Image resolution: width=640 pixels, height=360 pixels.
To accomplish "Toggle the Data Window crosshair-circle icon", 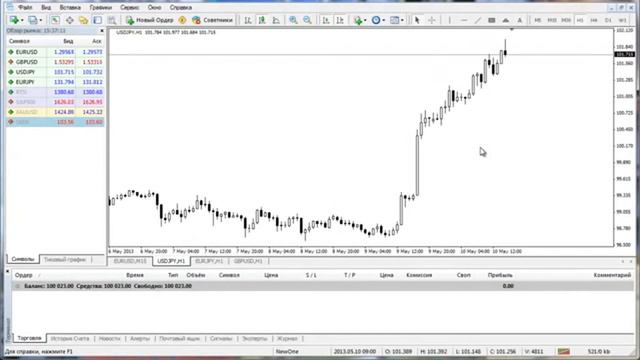I will [x=69, y=20].
